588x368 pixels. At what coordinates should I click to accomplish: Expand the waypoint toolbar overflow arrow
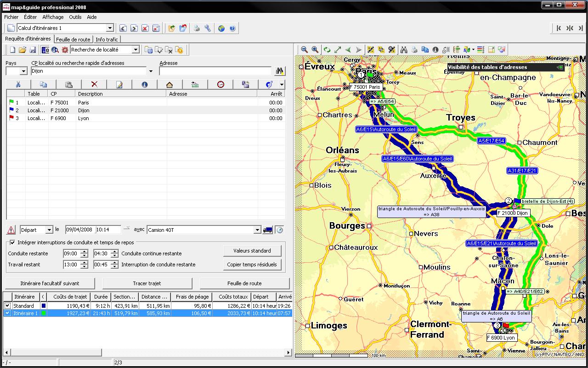point(282,85)
